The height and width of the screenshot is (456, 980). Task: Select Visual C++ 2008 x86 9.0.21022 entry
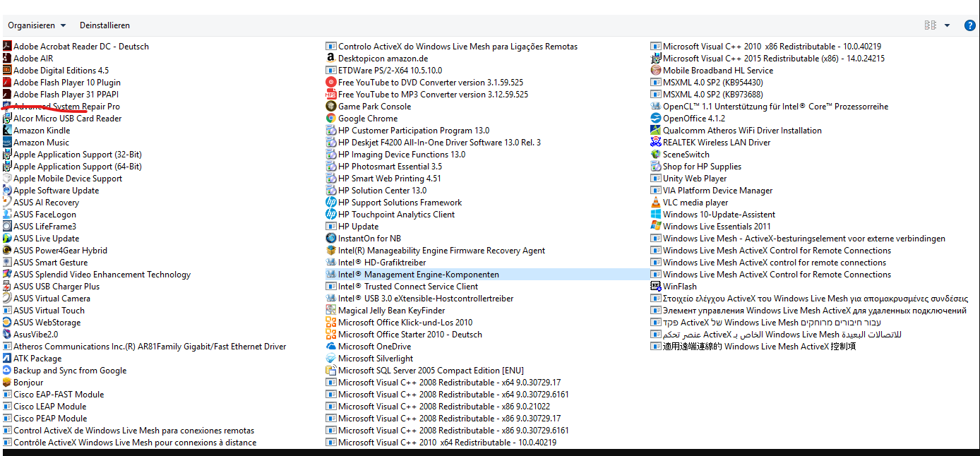(438, 407)
